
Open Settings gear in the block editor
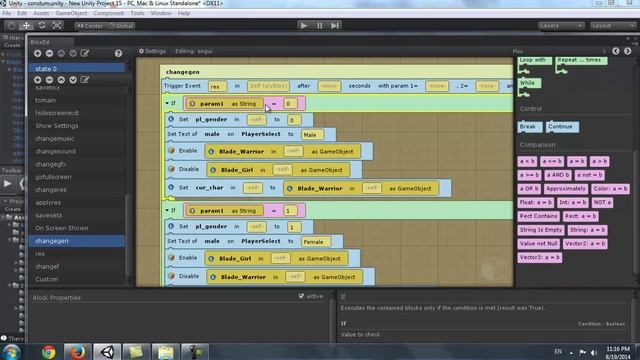(152, 51)
